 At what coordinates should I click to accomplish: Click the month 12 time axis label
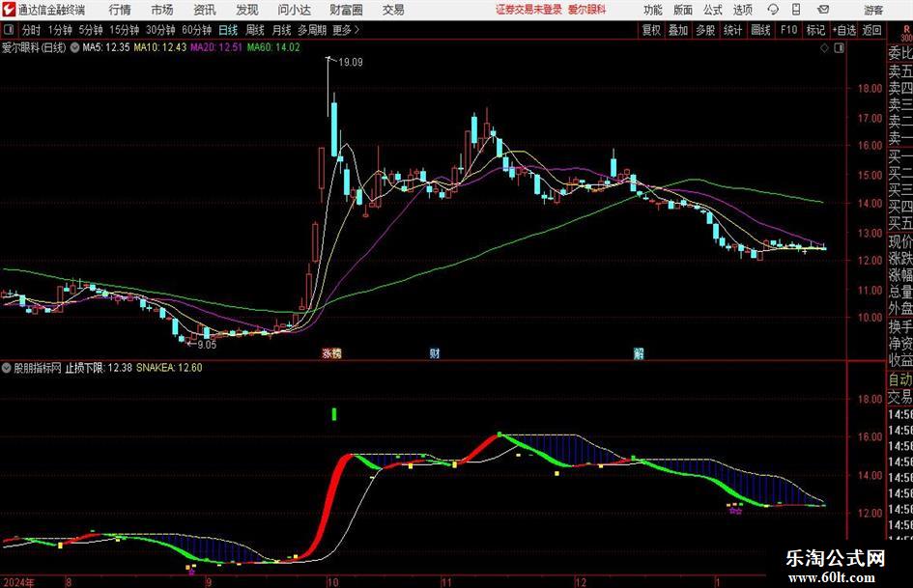coord(581,582)
